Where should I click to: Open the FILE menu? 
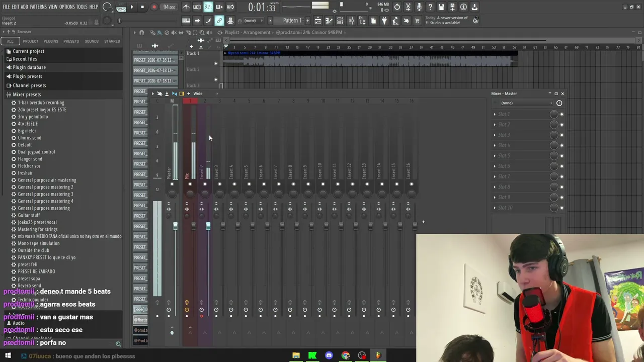tap(6, 7)
